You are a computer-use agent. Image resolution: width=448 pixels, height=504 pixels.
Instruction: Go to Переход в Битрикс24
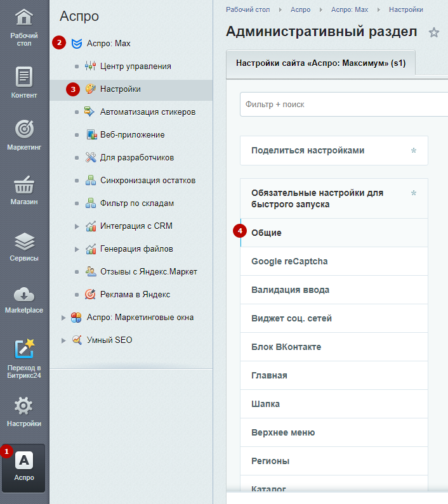pos(24,358)
